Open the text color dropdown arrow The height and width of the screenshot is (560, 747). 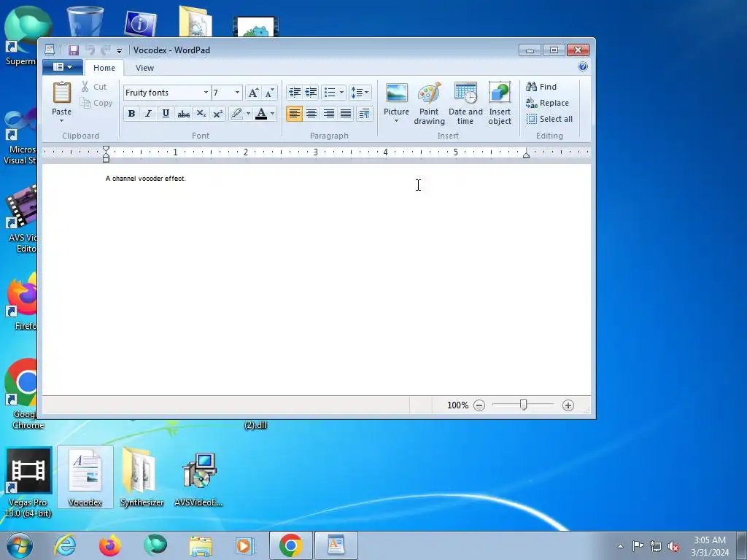pyautogui.click(x=273, y=113)
